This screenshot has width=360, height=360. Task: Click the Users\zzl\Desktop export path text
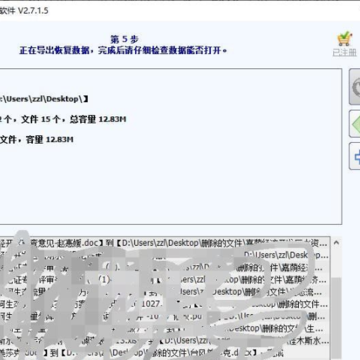point(44,99)
